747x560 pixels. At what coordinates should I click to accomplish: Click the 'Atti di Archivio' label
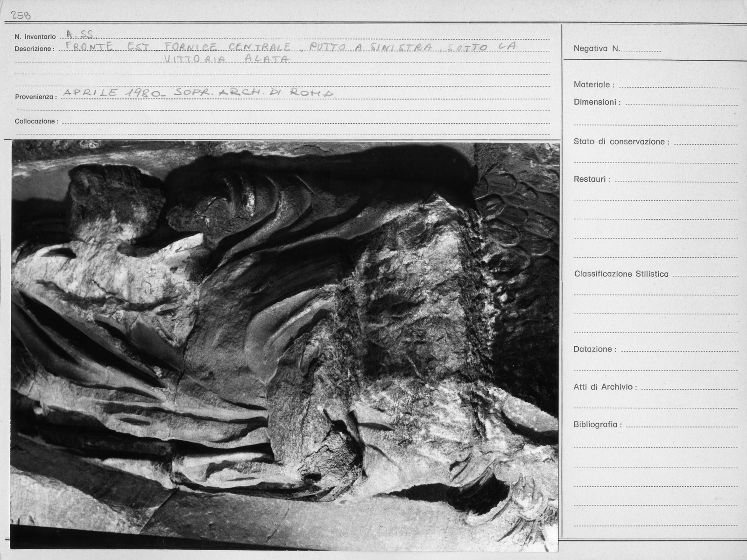pyautogui.click(x=605, y=387)
